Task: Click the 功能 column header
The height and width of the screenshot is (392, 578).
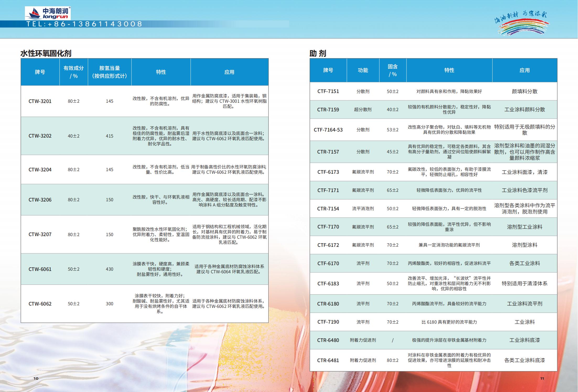Action: click(x=363, y=70)
